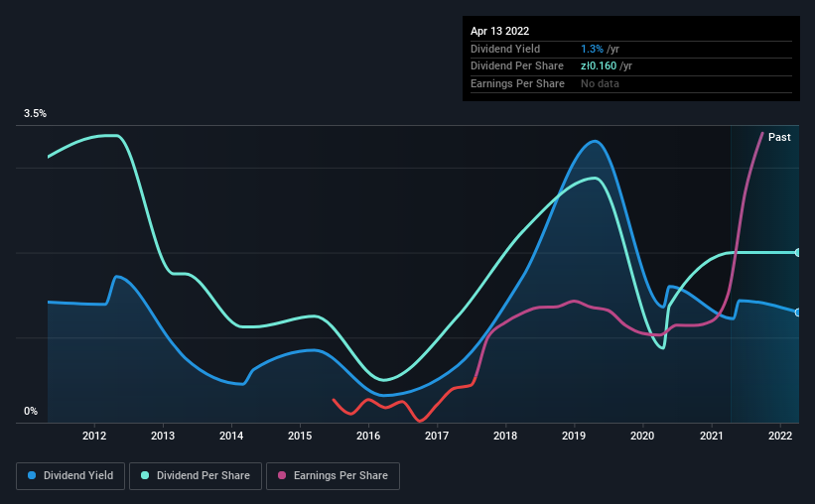The width and height of the screenshot is (815, 504).
Task: Click the 2014 x-axis label
Action: 231,436
